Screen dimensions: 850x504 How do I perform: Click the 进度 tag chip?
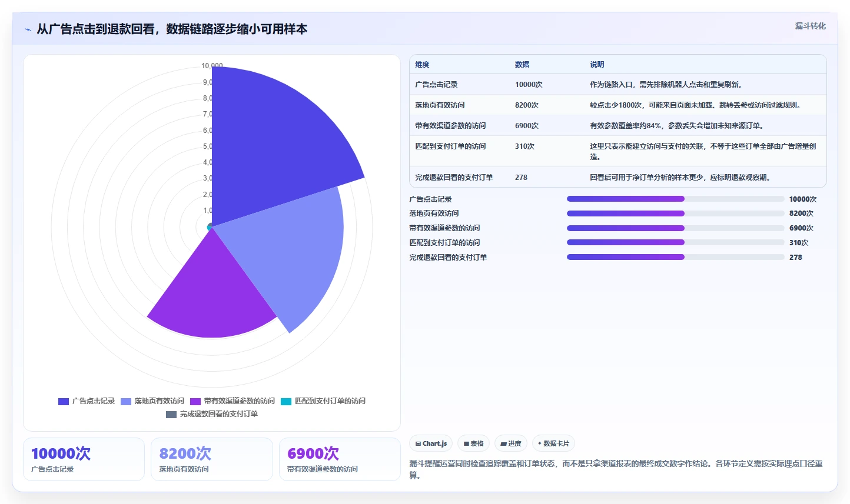511,443
